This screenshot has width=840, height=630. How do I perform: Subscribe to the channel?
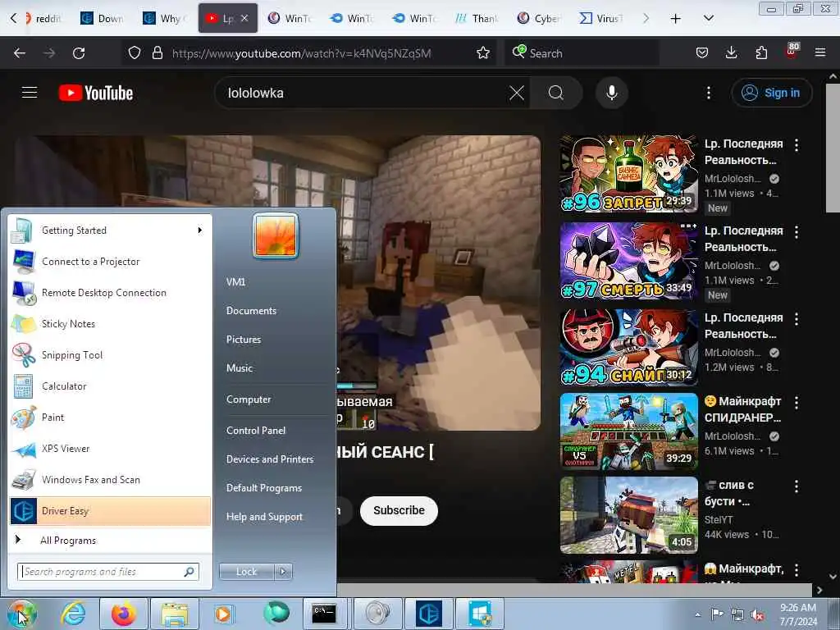399,510
